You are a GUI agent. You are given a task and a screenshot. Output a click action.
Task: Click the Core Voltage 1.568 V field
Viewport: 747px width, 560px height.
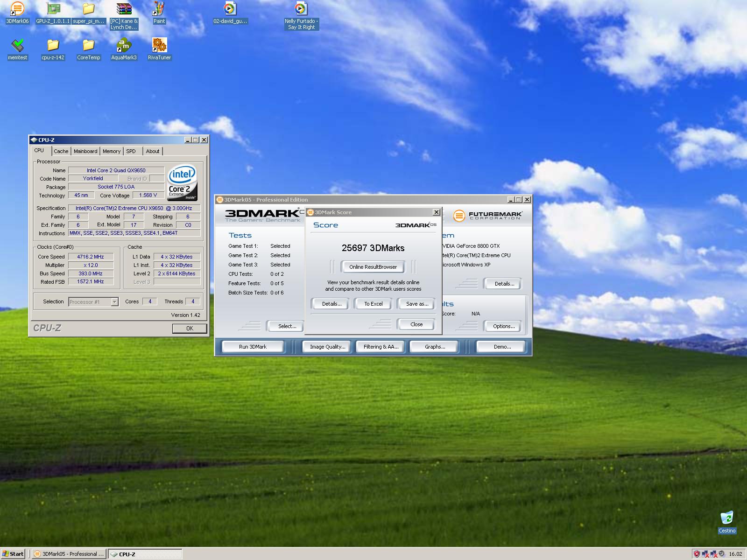[x=148, y=196]
